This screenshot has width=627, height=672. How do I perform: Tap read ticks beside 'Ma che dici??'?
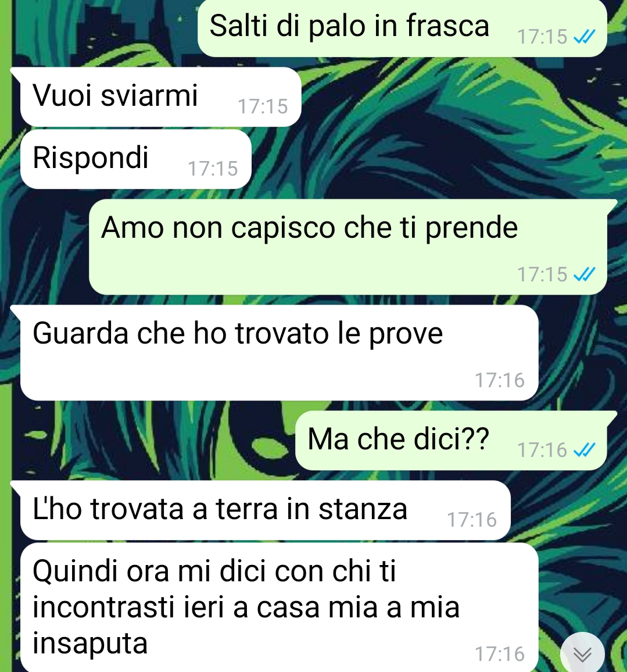pyautogui.click(x=585, y=450)
